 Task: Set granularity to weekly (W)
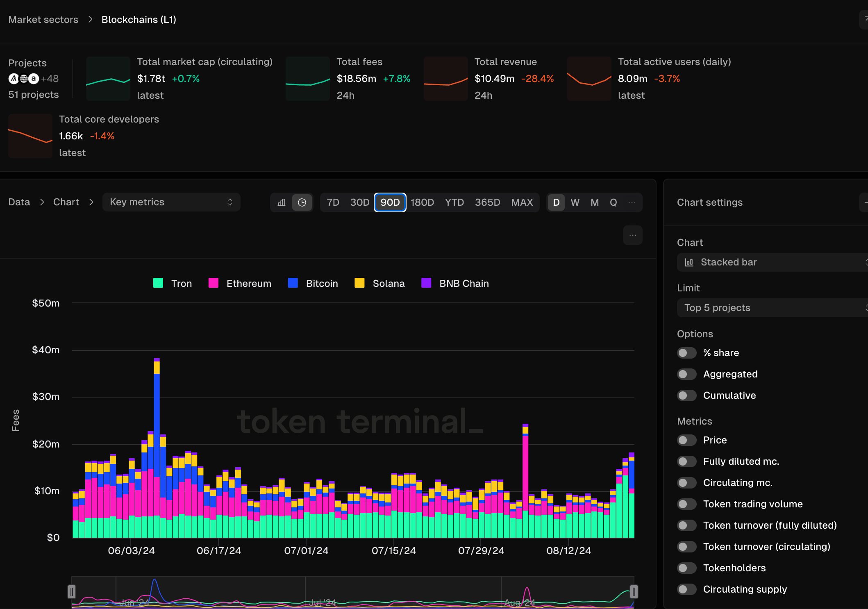point(575,202)
